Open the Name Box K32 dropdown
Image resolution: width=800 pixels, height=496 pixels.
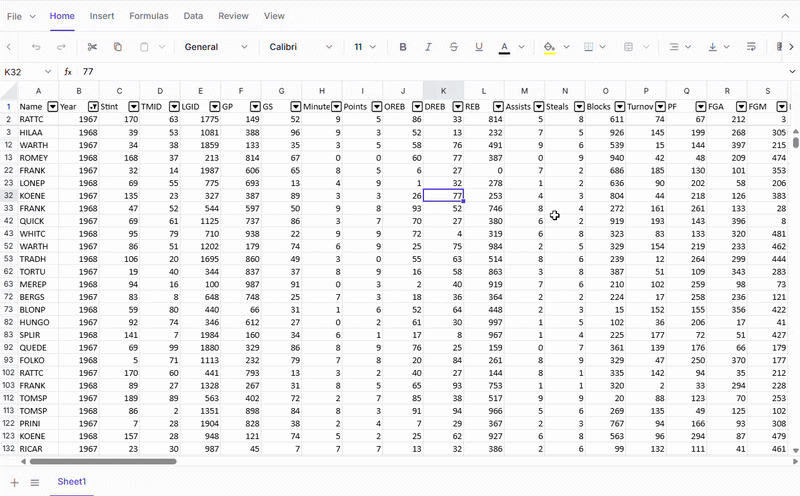(48, 72)
